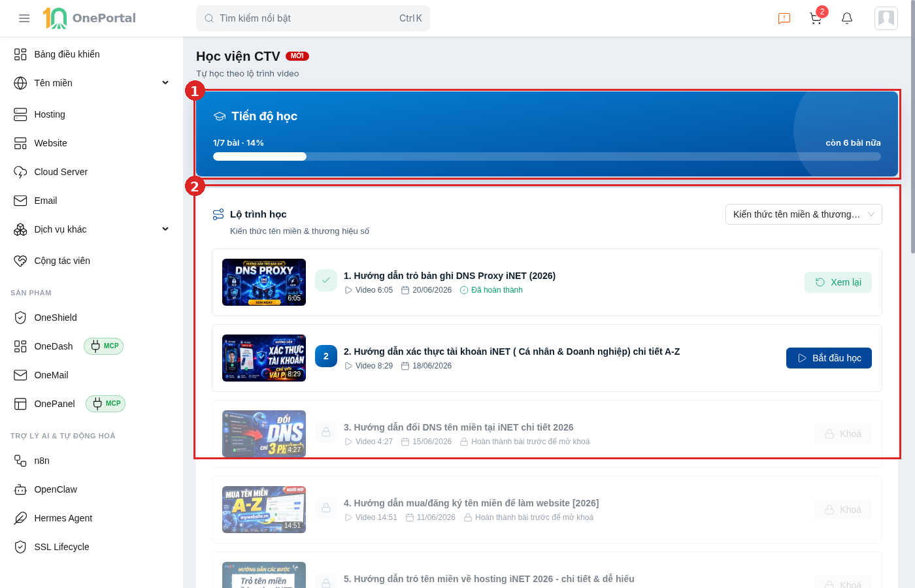915x588 pixels.
Task: Open the DNS PROXY video thumbnail
Action: click(264, 282)
